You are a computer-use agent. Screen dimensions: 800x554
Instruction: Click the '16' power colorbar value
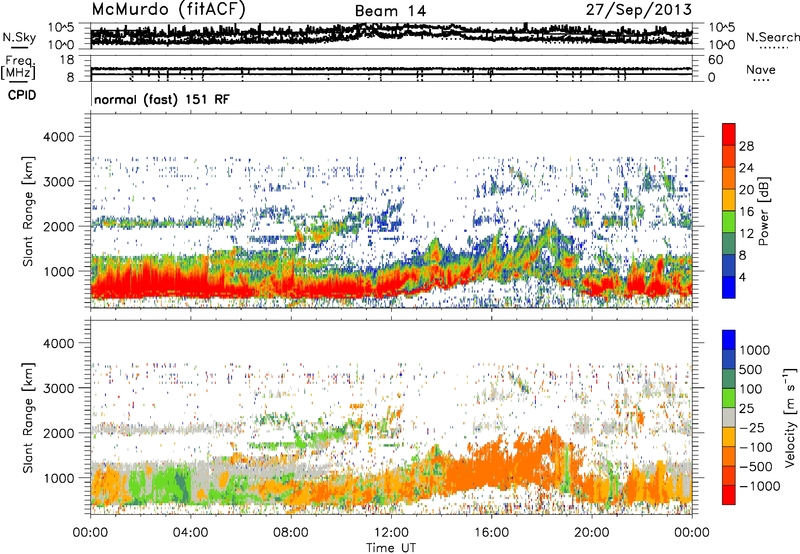pos(746,212)
